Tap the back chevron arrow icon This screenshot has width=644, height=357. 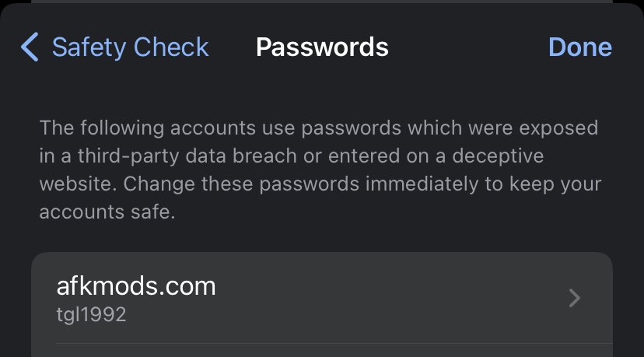coord(30,47)
